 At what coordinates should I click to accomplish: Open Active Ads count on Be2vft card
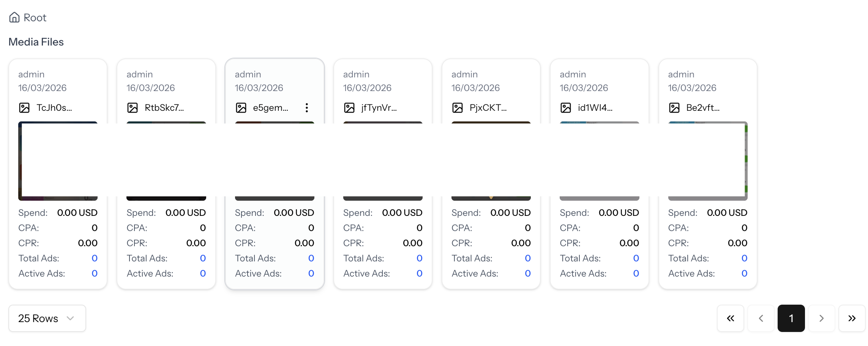[744, 274]
